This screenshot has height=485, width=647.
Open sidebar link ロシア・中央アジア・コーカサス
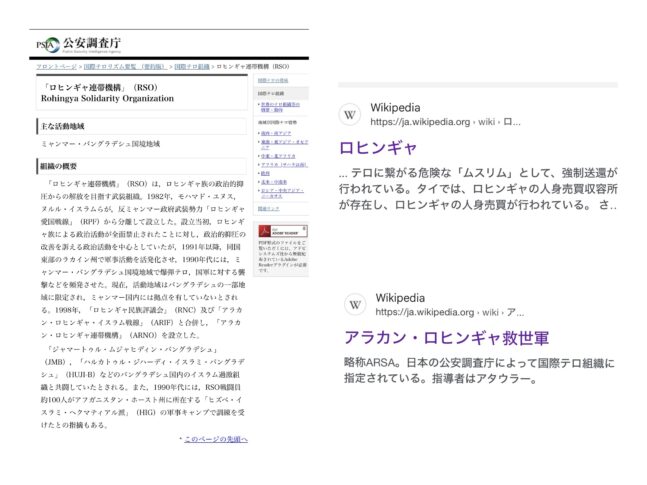282,193
